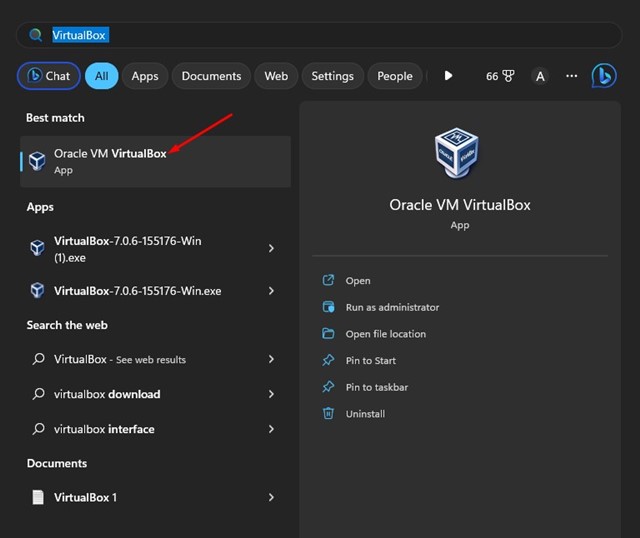Click the Bing icon in top right
Viewport: 640px width, 538px height.
tap(603, 76)
